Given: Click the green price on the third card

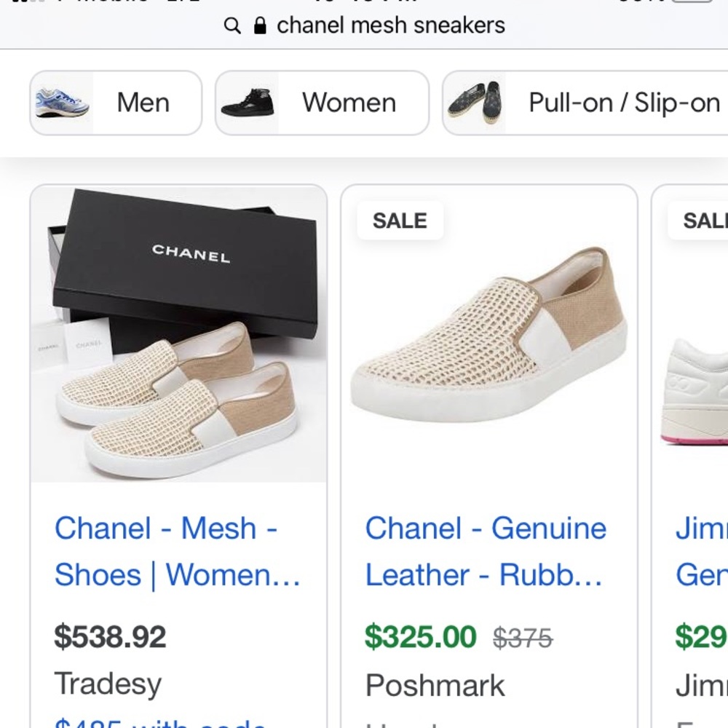Looking at the screenshot, I should coord(701,637).
